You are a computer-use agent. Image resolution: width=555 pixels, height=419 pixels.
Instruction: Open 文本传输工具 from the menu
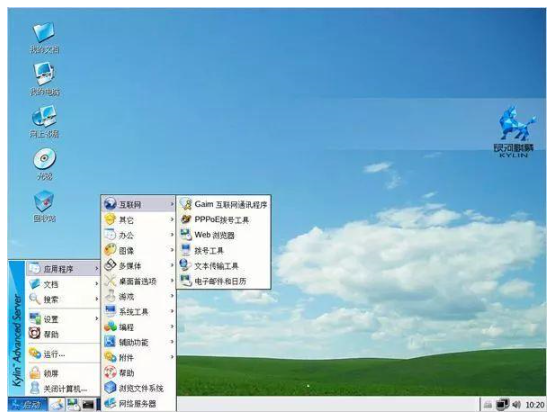tap(224, 266)
